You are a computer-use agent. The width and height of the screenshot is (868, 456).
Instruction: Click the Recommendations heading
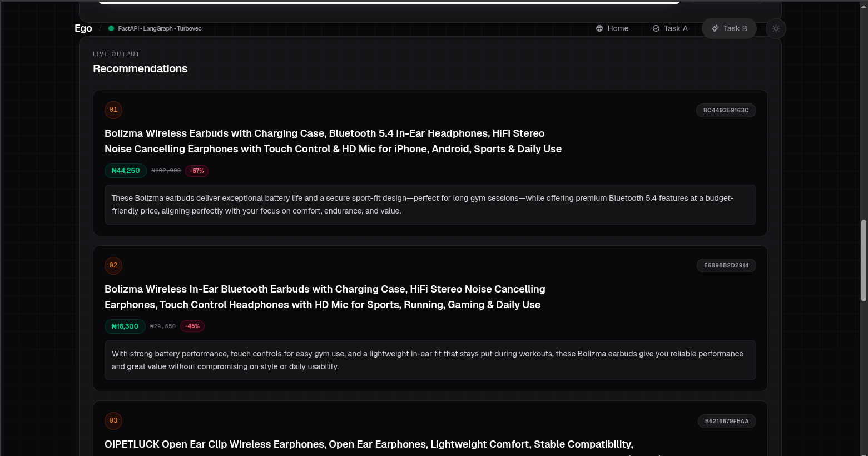tap(140, 68)
